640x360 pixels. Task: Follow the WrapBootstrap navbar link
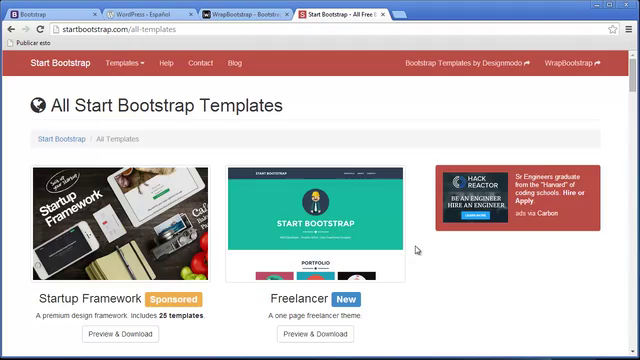(572, 63)
